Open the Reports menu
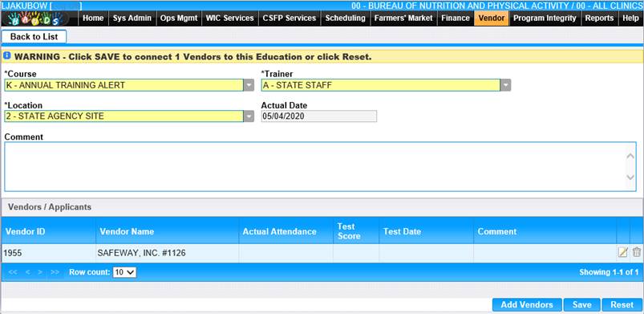The height and width of the screenshot is (314, 644). [600, 18]
